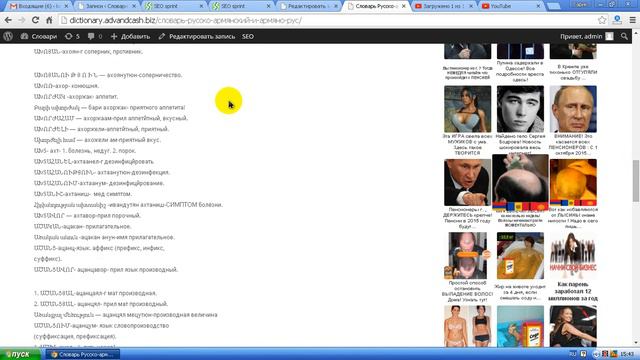Open the browser home page

pos(49,20)
